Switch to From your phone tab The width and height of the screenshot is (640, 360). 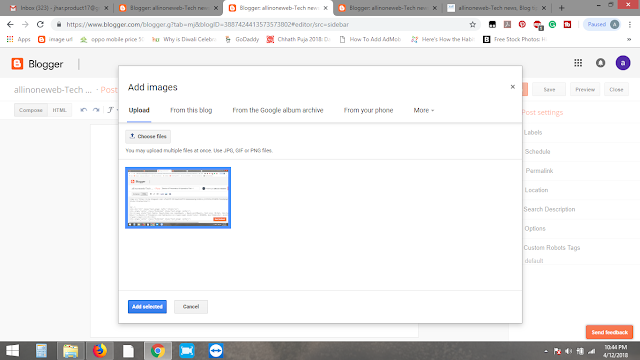tap(368, 110)
